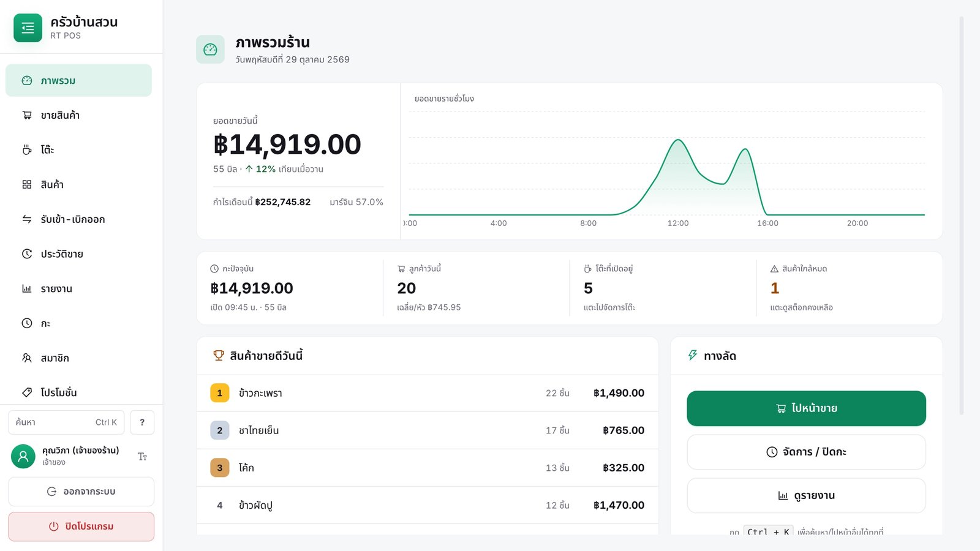This screenshot has width=980, height=551.
Task: Click the ฿14,919.00 today sales total
Action: click(x=287, y=144)
